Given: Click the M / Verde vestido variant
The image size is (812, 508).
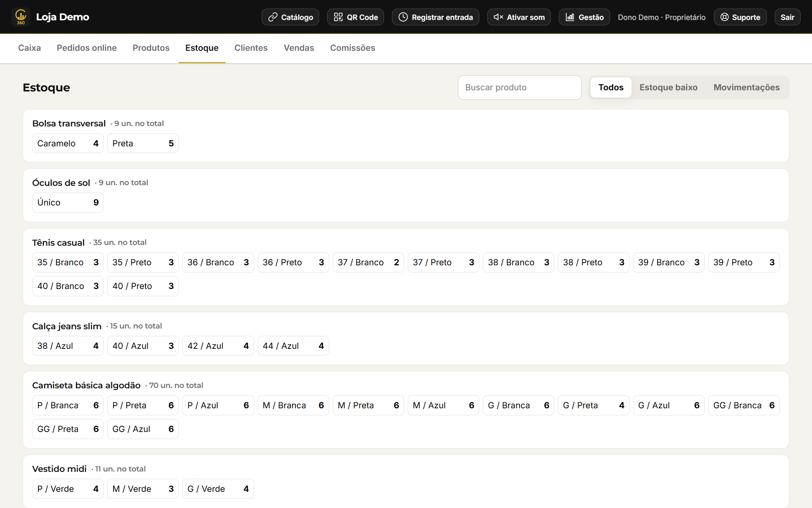Looking at the screenshot, I should pos(143,489).
